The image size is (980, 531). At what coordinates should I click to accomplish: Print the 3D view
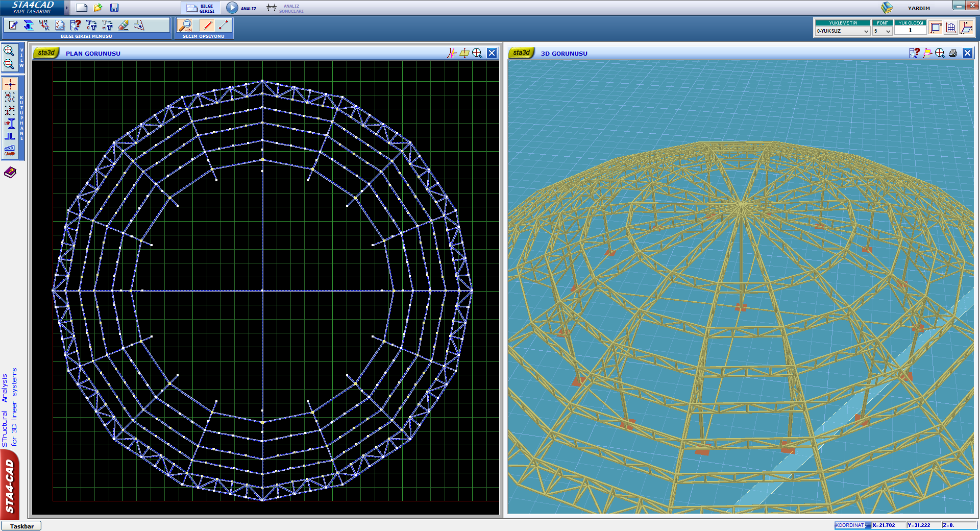[953, 53]
